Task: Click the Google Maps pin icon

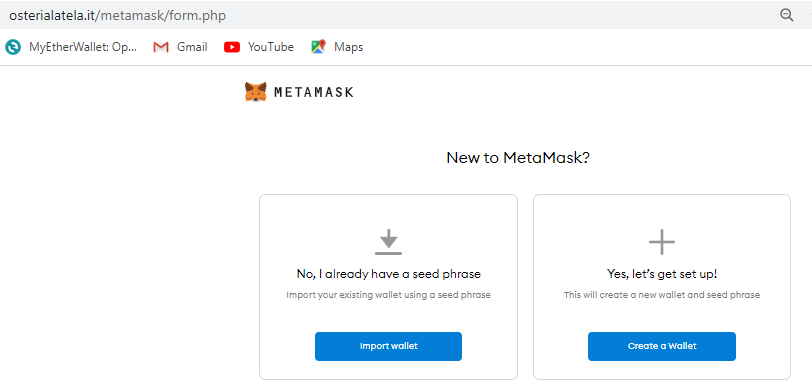Action: [318, 47]
